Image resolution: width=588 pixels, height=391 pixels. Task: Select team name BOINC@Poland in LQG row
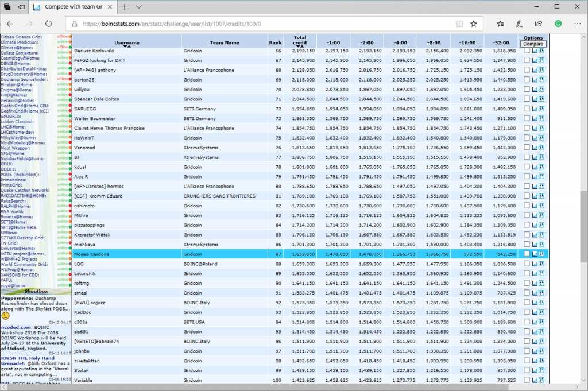[x=200, y=264]
